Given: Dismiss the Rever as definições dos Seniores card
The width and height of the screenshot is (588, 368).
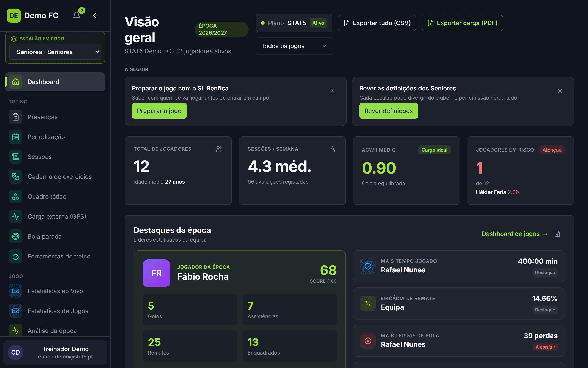Looking at the screenshot, I should tap(560, 91).
